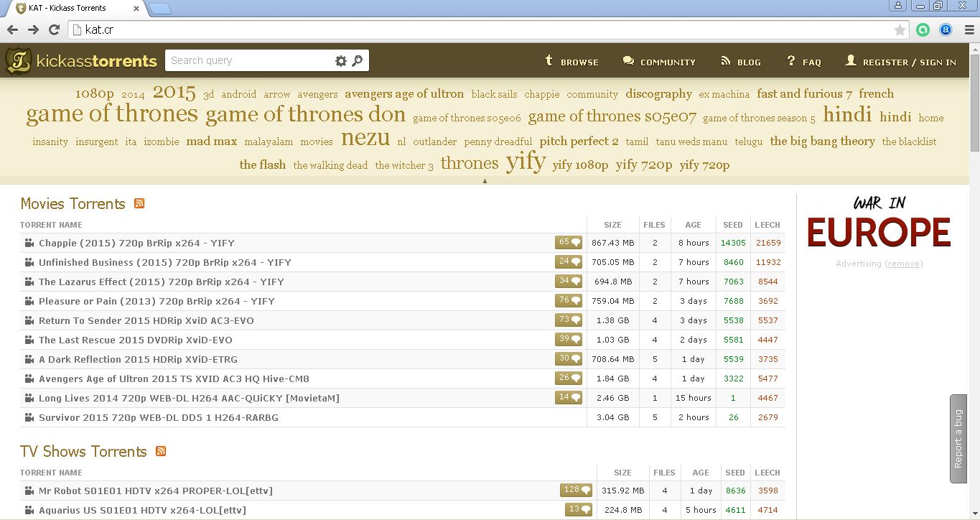Open a new browser tab
The image size is (980, 520).
click(159, 9)
